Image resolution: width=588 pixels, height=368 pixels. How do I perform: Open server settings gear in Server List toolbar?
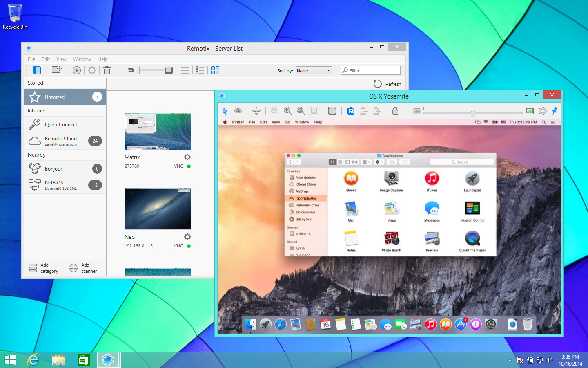(x=92, y=70)
